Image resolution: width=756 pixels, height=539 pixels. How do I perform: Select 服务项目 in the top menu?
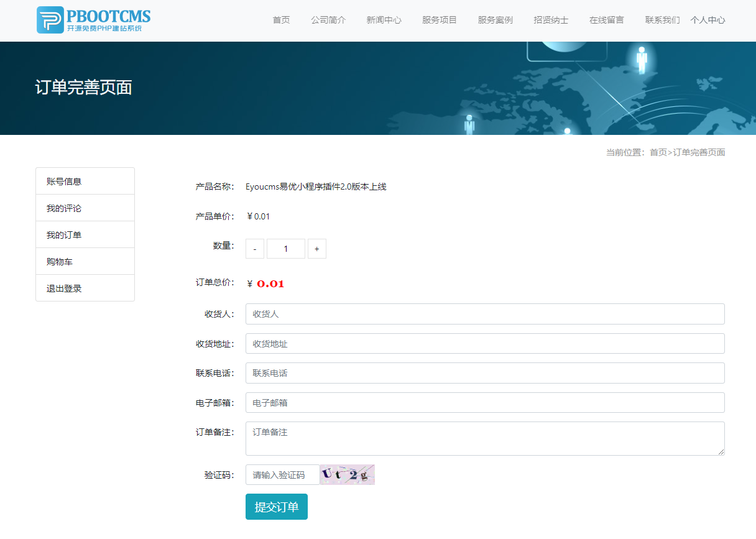point(440,20)
